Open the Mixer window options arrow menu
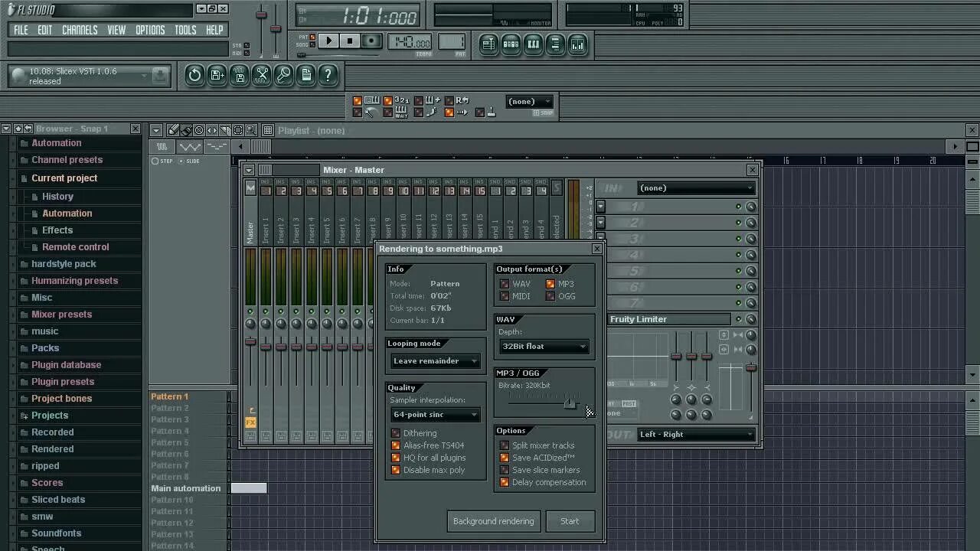Screen dimensions: 980x551 coord(250,170)
